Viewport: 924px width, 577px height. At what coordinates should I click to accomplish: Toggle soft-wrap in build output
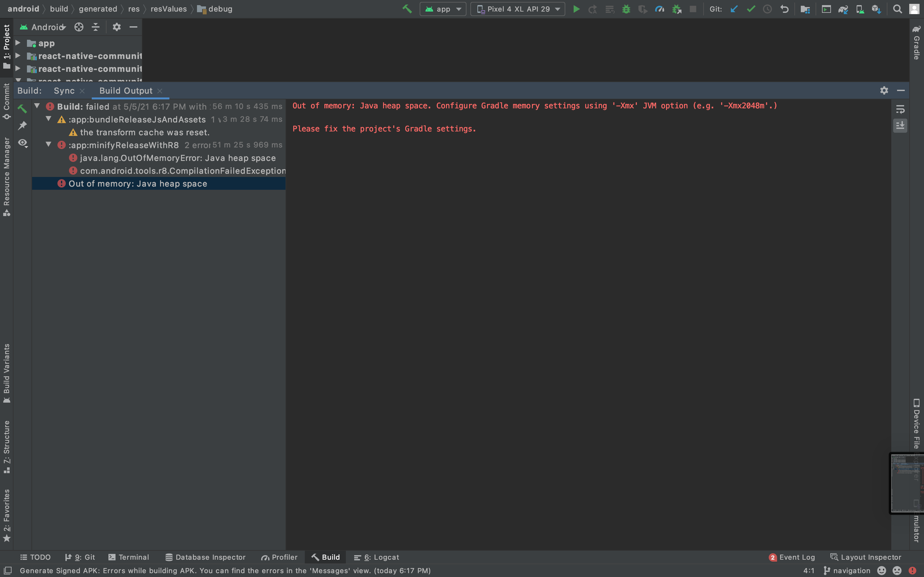[900, 110]
